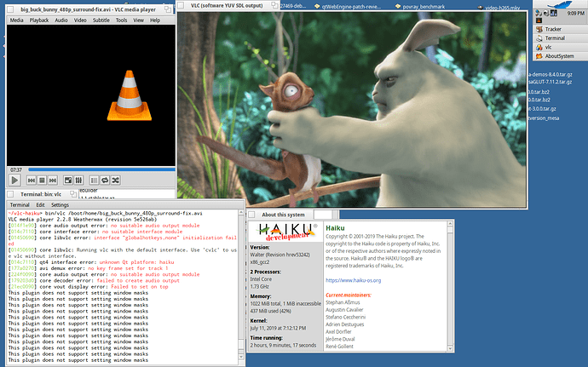Switch to AboutSystem in the Deskbar
588x367 pixels.
(x=560, y=56)
